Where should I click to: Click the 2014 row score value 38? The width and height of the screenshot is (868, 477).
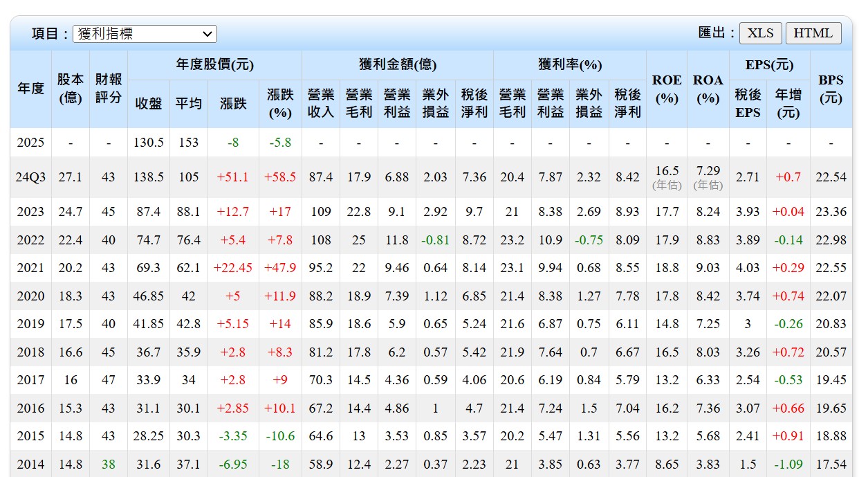pos(109,464)
